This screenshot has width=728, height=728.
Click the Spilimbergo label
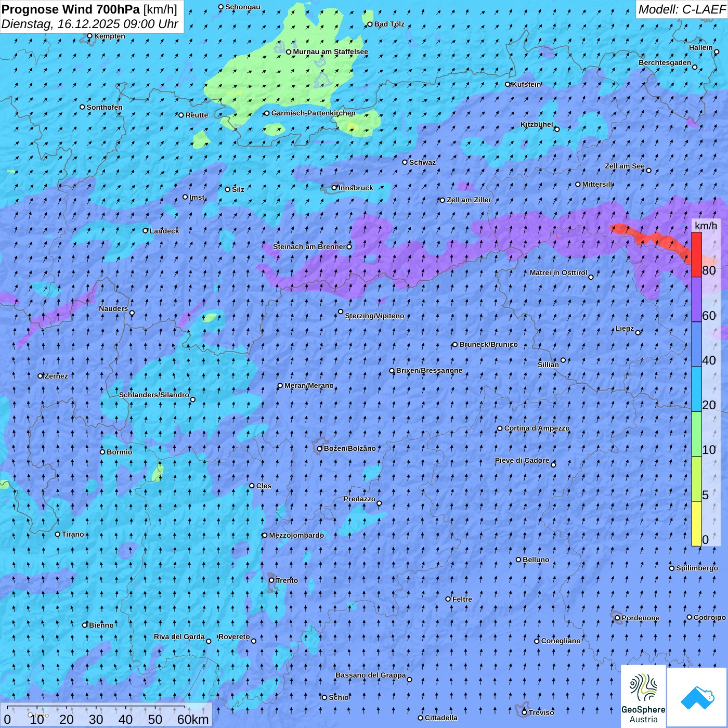click(x=697, y=568)
